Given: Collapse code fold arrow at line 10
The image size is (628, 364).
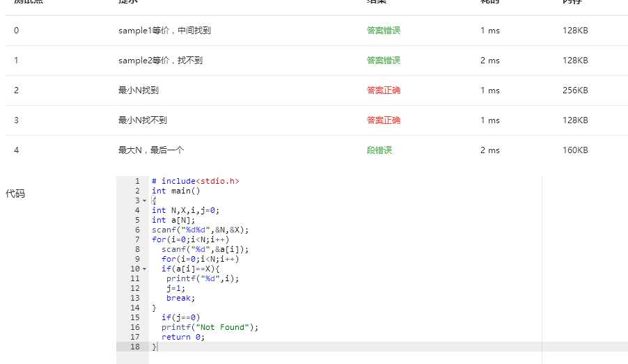Looking at the screenshot, I should [145, 269].
